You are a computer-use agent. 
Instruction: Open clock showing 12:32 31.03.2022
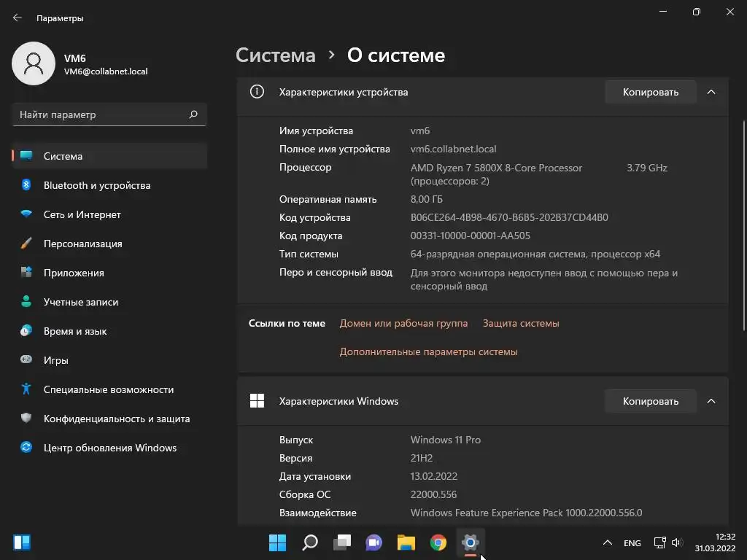(x=715, y=542)
